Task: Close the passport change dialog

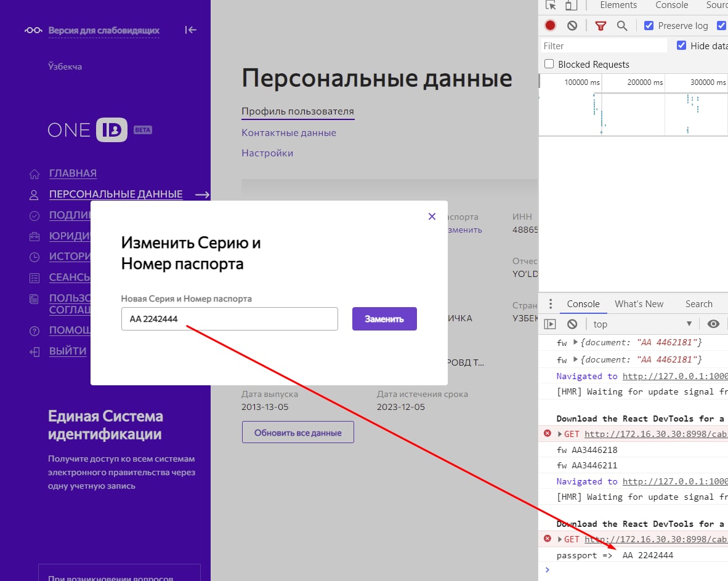Action: 432,216
